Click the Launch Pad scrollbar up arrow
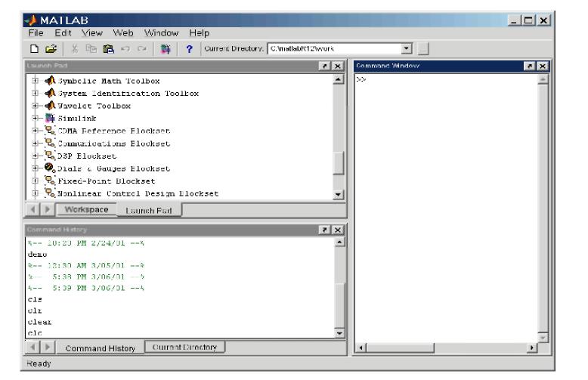This screenshot has height=380, width=588. click(339, 79)
